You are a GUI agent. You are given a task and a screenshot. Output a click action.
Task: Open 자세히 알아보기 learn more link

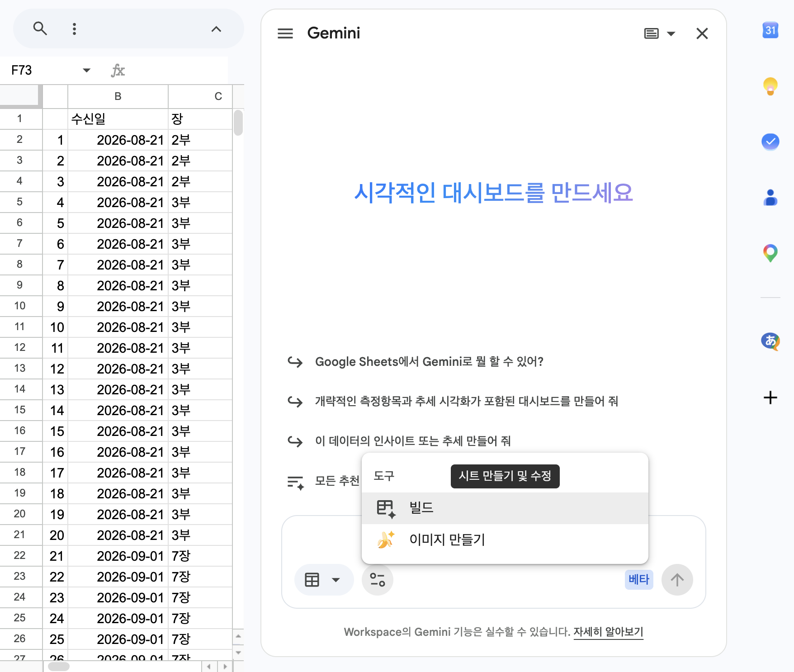pyautogui.click(x=608, y=632)
